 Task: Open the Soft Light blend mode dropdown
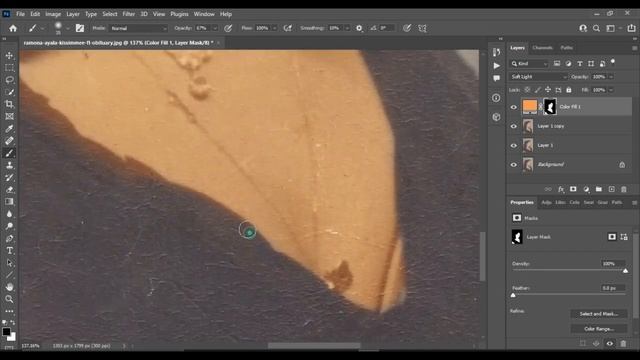tap(539, 77)
